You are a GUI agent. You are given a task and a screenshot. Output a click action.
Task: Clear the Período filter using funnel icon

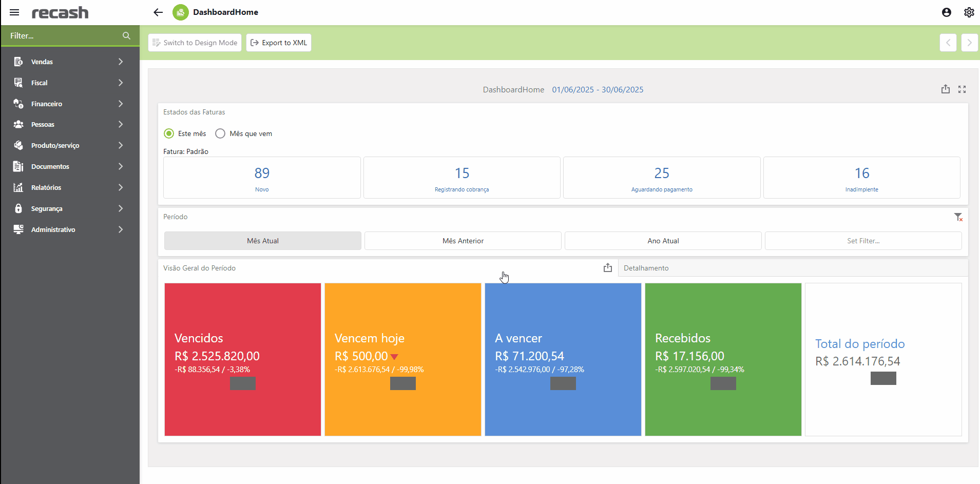pyautogui.click(x=958, y=217)
